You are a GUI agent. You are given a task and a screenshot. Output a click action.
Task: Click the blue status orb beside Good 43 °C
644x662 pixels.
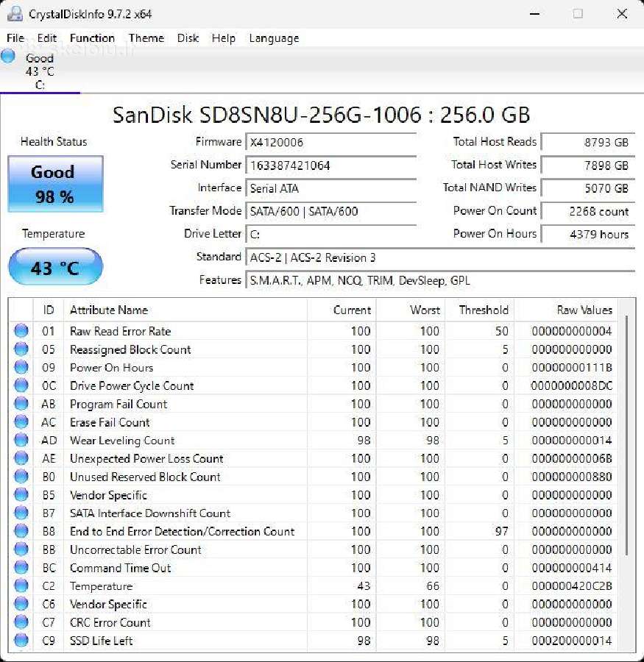point(7,56)
